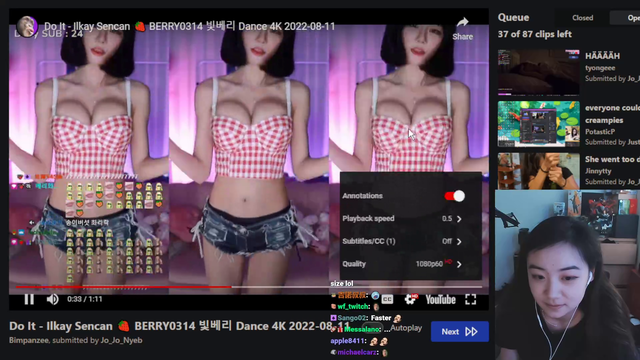Skip to the Next clip
This screenshot has width=640, height=360.
460,331
